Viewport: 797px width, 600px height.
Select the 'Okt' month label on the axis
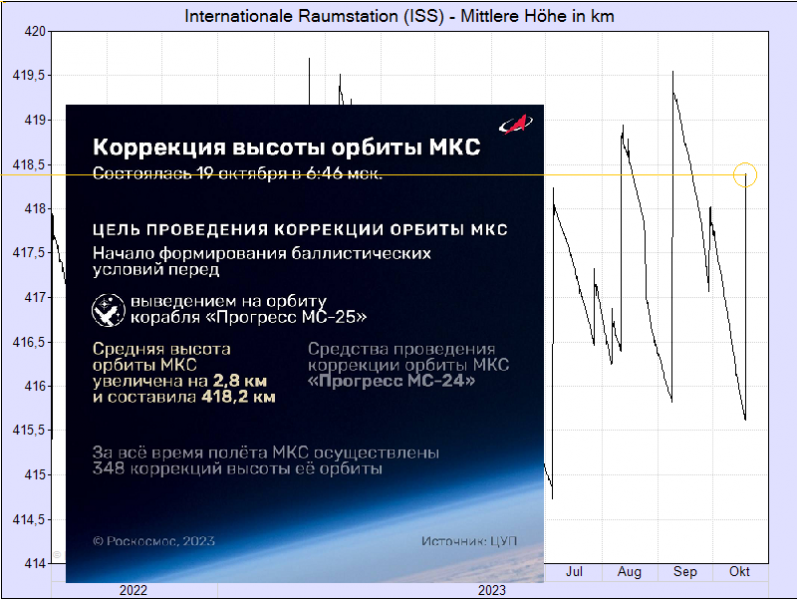coord(740,572)
